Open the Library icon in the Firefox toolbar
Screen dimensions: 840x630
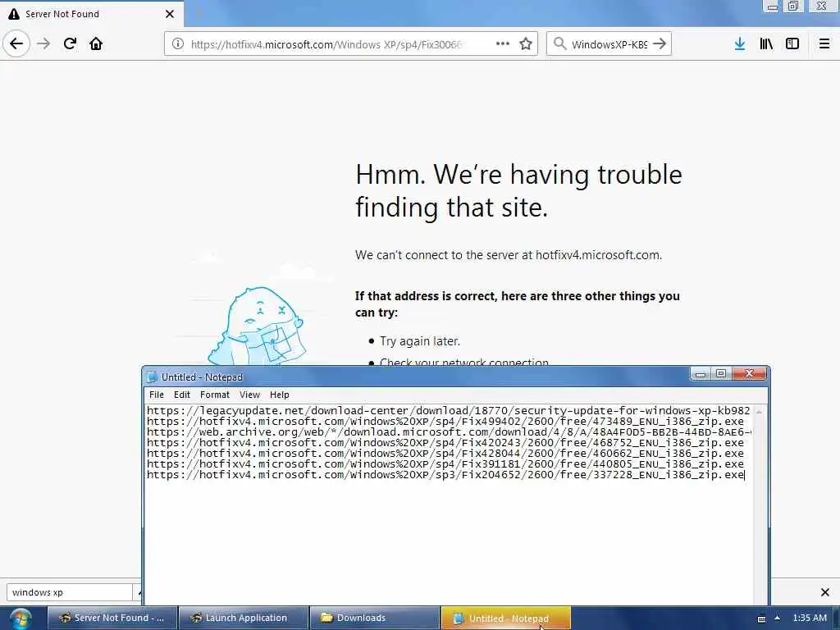(x=766, y=43)
